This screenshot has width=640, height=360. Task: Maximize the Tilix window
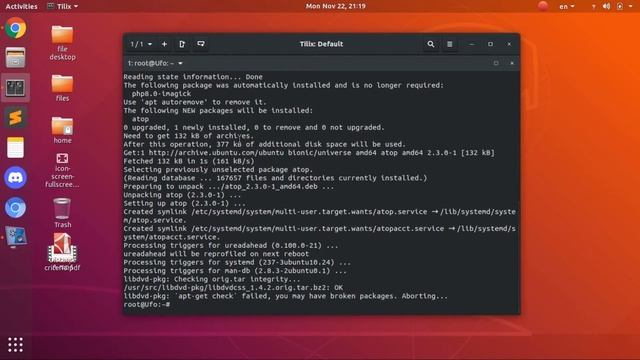pyautogui.click(x=490, y=44)
